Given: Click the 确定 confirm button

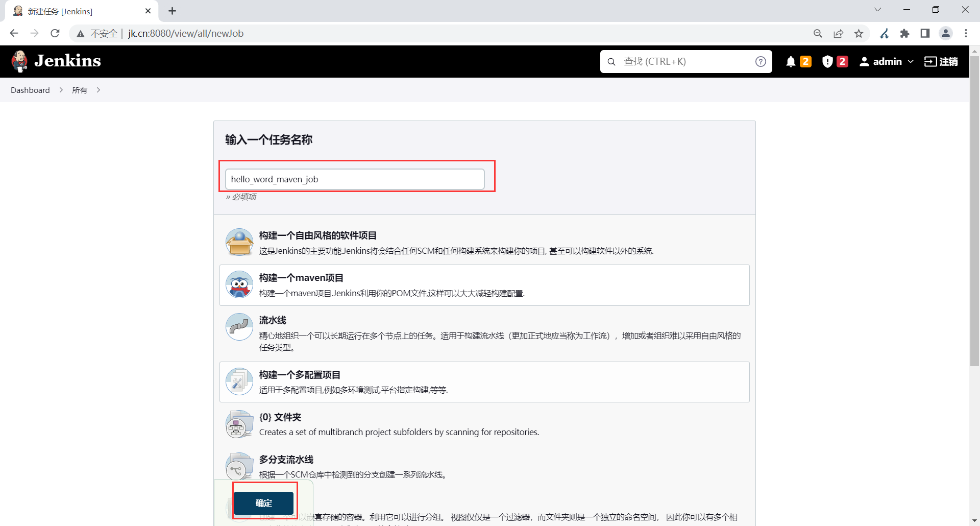Looking at the screenshot, I should coord(263,503).
